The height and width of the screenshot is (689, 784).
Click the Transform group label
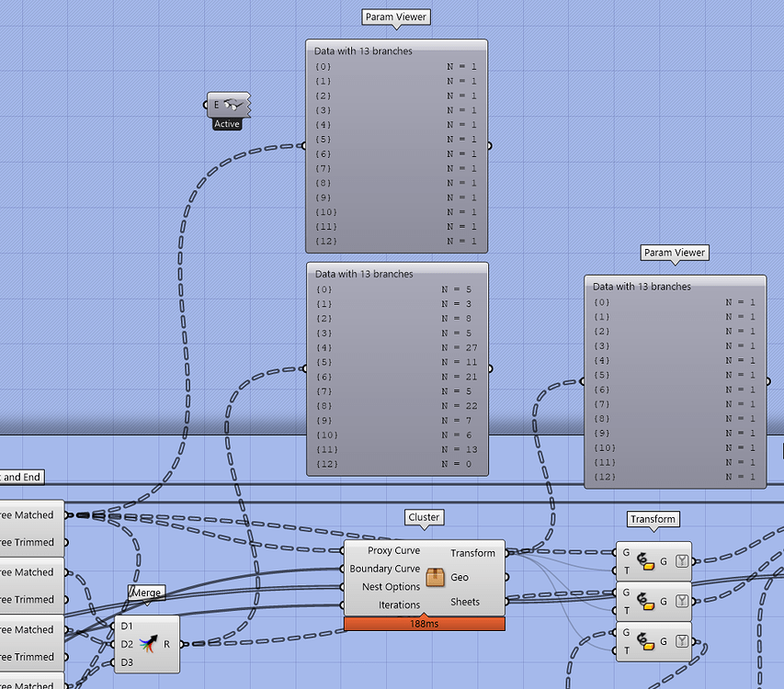click(x=653, y=519)
